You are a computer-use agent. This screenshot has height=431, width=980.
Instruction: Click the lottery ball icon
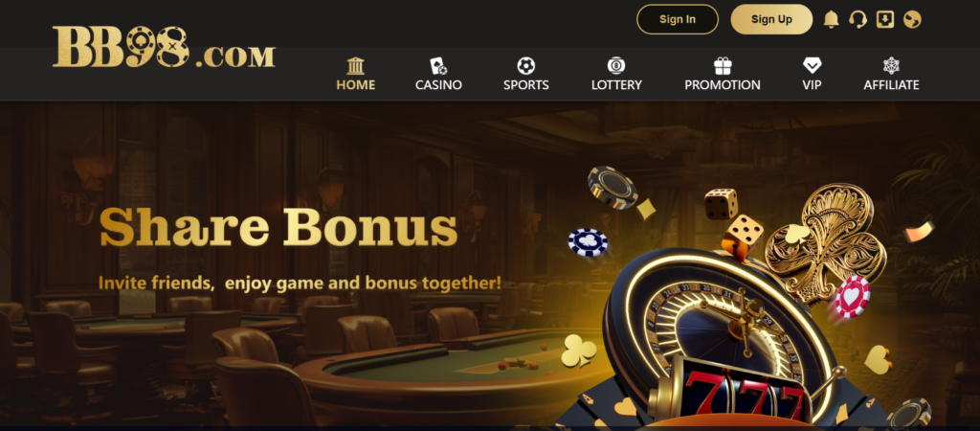click(x=616, y=66)
